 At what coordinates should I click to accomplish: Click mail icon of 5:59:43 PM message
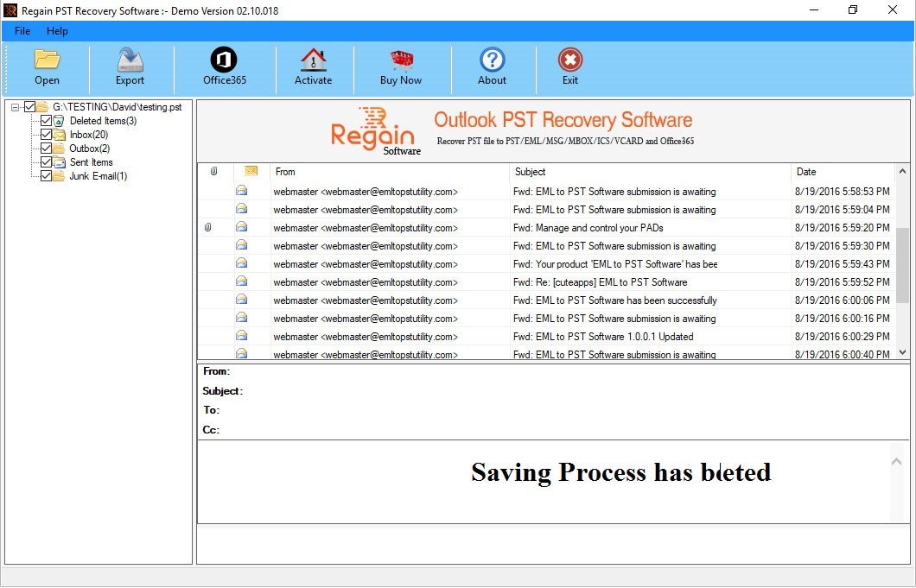pos(241,262)
